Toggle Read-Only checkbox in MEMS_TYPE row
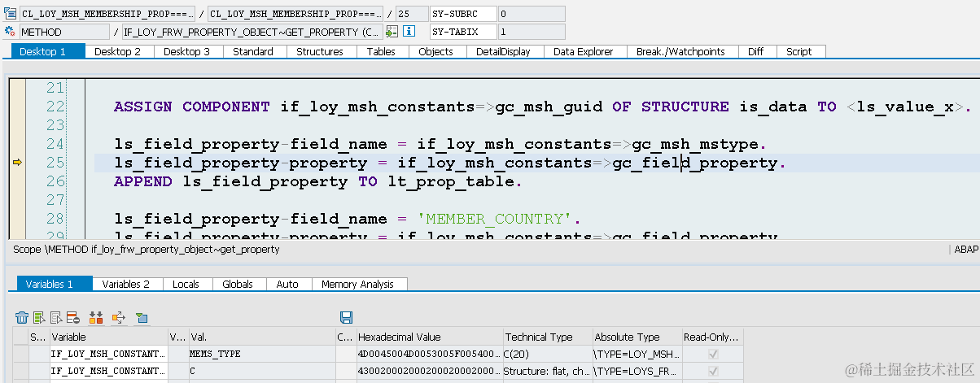The image size is (980, 383). [x=713, y=354]
